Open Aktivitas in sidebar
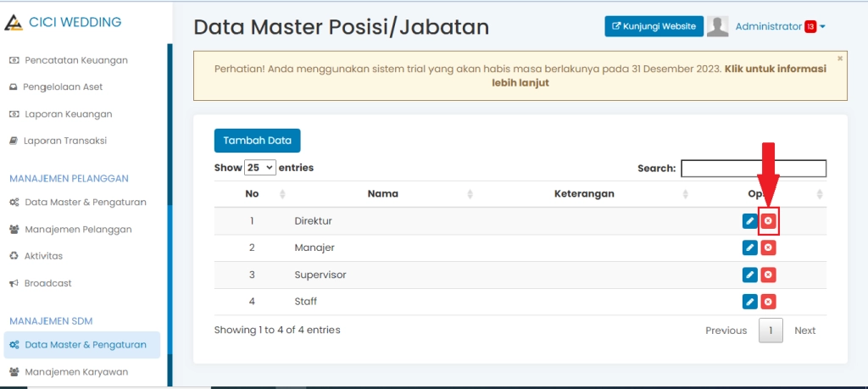Viewport: 868px width, 389px height. coord(36,256)
